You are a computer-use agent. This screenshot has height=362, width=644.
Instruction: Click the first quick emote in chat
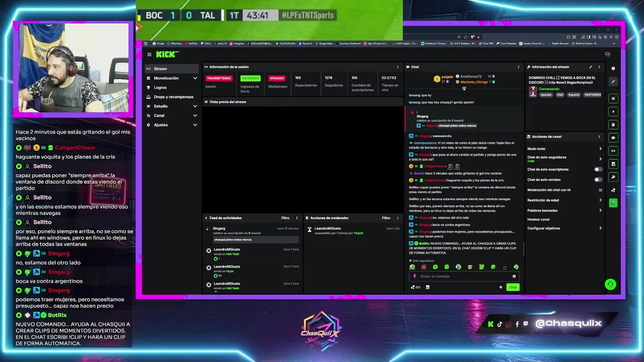pos(412,267)
